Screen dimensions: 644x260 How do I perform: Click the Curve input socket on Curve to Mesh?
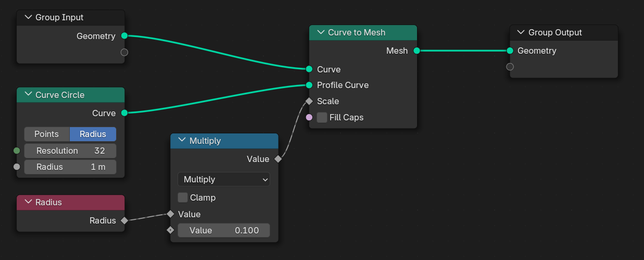tap(309, 69)
